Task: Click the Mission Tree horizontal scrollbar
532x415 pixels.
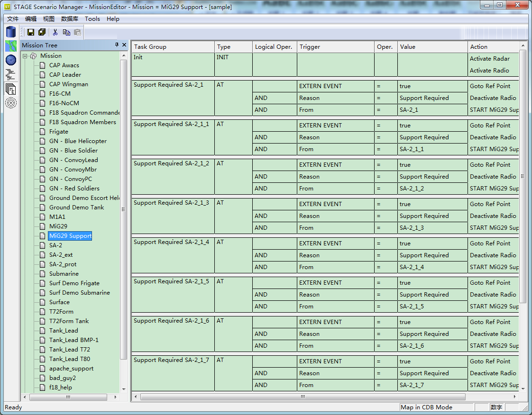Action: click(x=68, y=397)
